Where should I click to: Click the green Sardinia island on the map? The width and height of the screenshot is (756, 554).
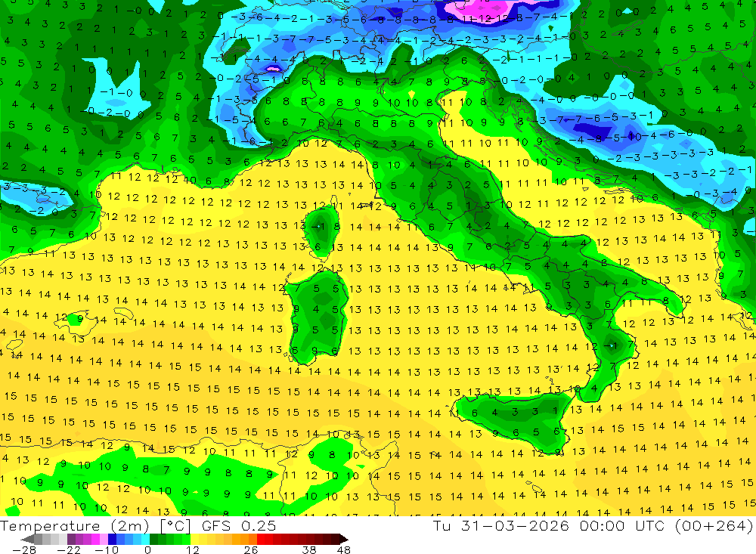click(316, 316)
